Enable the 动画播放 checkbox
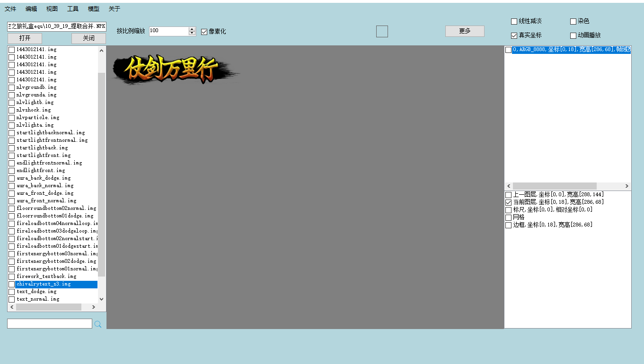 [x=573, y=35]
